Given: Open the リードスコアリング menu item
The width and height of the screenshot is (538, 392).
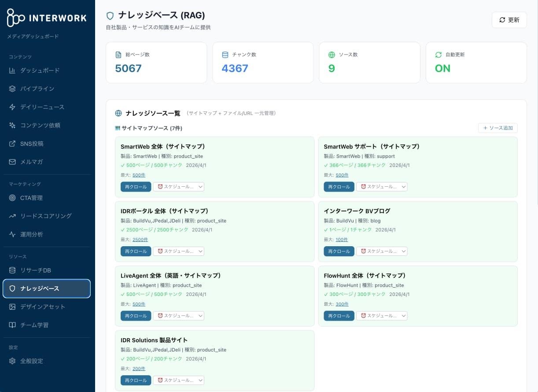Looking at the screenshot, I should pos(46,216).
